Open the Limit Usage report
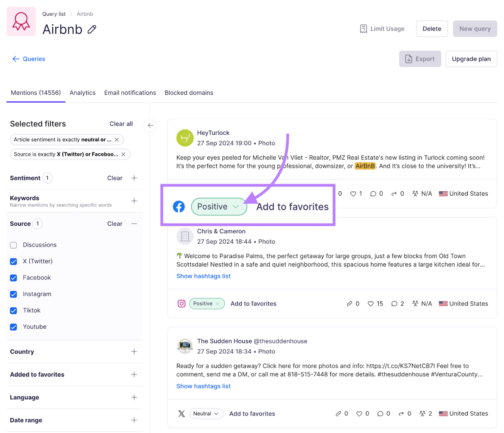Screen dimensions: 504x433 tap(382, 29)
